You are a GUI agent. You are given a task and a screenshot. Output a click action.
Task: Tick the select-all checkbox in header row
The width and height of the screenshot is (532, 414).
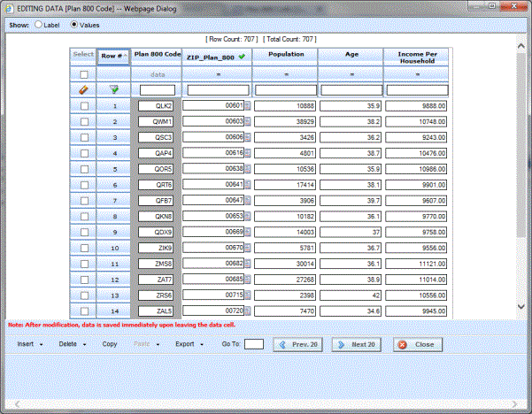tap(84, 74)
